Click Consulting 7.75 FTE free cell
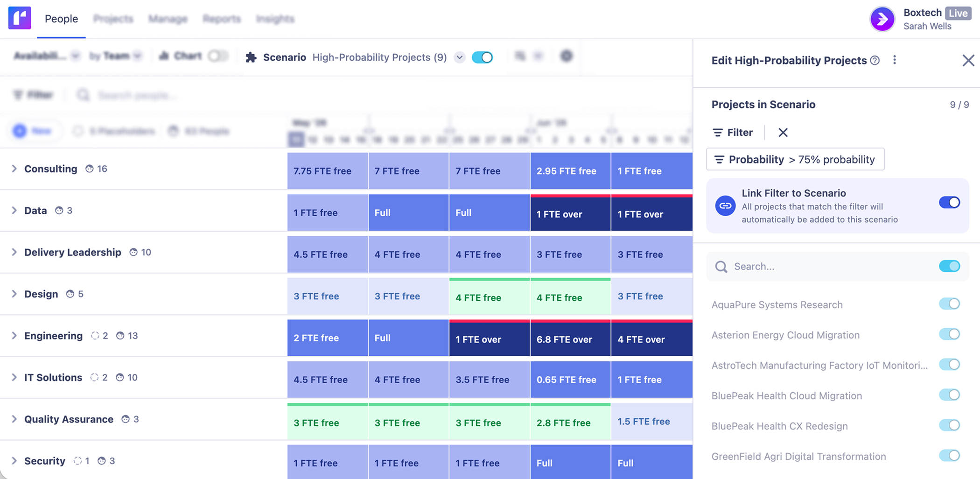The height and width of the screenshot is (479, 980). pos(328,171)
